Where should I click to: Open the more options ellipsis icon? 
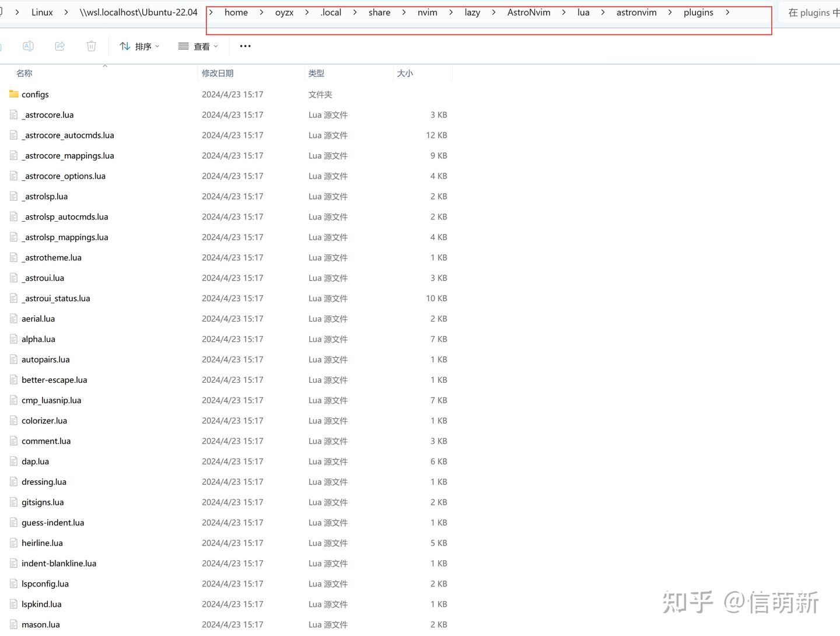(244, 46)
